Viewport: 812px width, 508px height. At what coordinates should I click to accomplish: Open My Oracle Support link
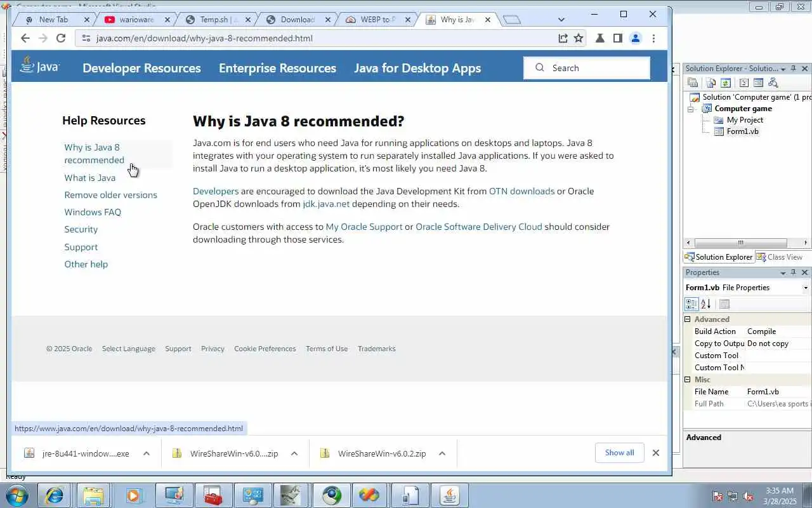(x=364, y=227)
